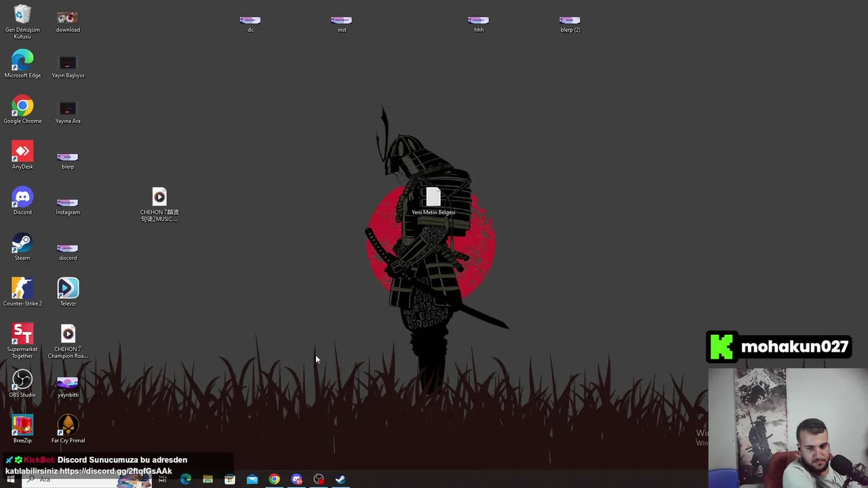868x488 pixels.
Task: Open Task View from the taskbar
Action: coord(163,480)
